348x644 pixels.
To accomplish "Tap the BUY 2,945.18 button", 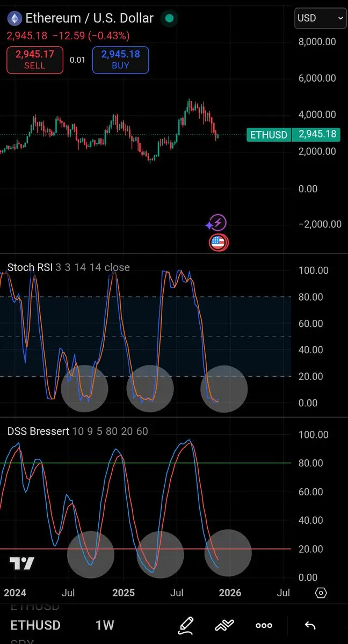I will 120,60.
